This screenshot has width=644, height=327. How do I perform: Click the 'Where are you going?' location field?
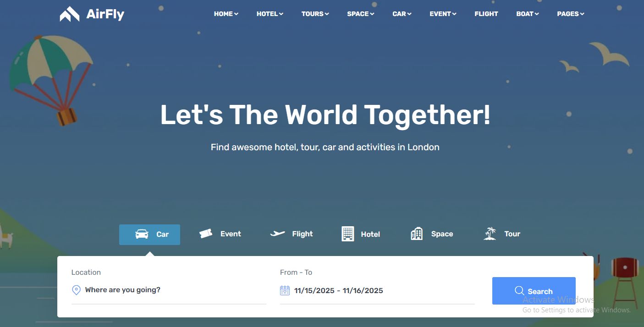[169, 290]
